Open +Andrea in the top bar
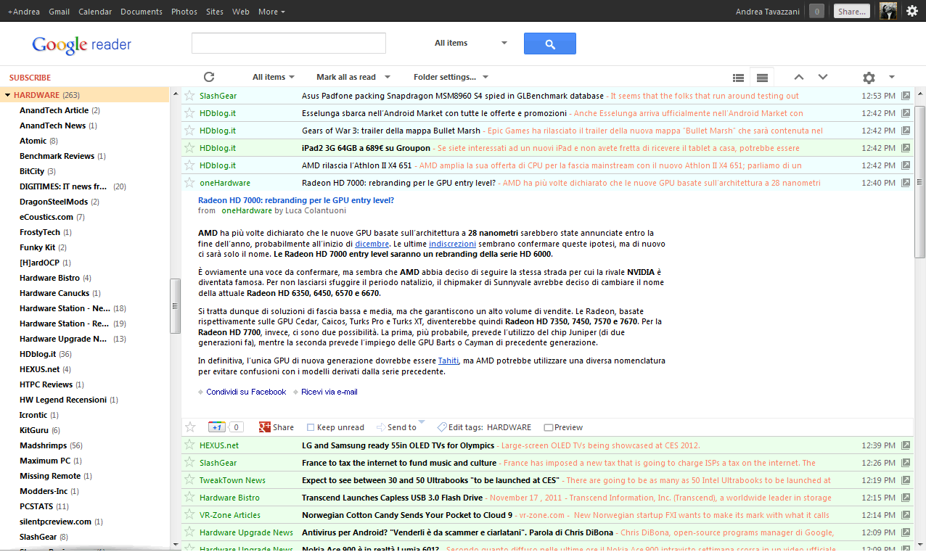This screenshot has height=560, width=926. 24,12
